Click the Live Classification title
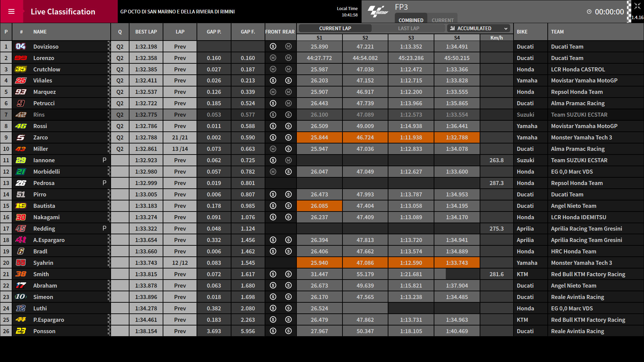Screen dimensions: 644x362 point(63,12)
